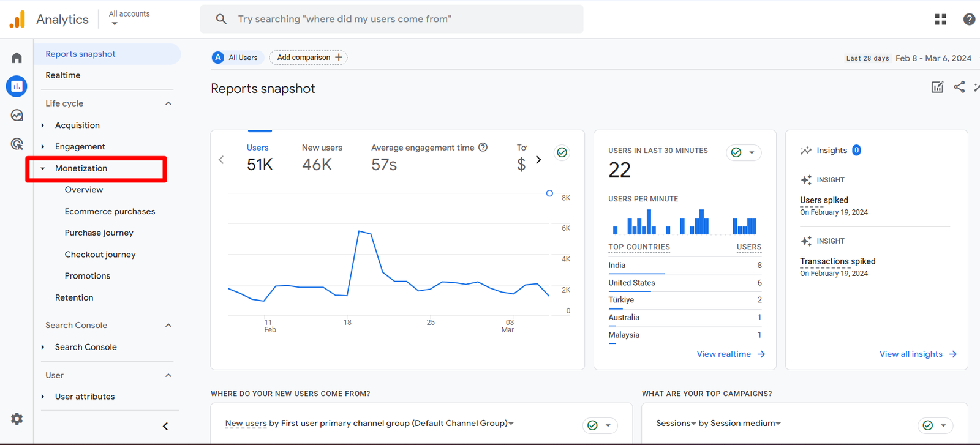Open the Session medium dimension dropdown
Viewport: 980px width, 445px height.
click(x=778, y=424)
